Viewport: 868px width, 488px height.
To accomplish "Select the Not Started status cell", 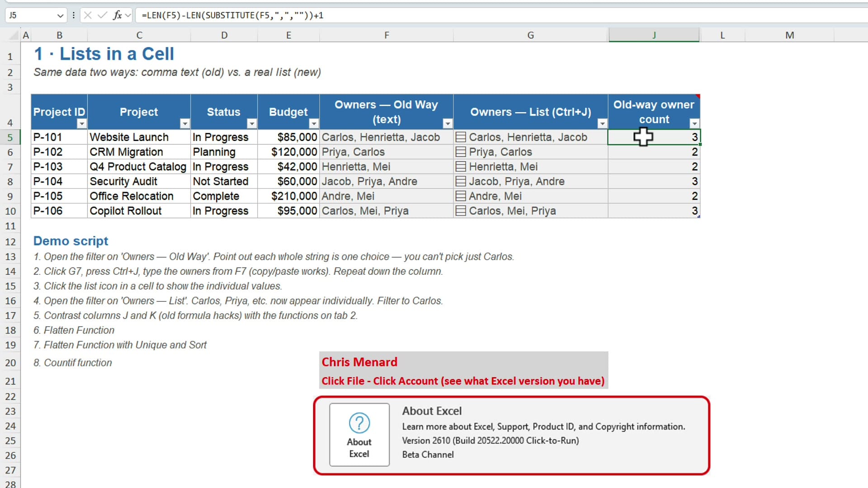I will click(x=224, y=182).
